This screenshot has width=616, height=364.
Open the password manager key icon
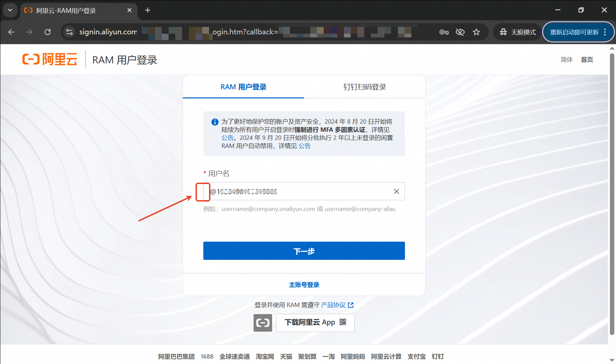[x=444, y=32]
